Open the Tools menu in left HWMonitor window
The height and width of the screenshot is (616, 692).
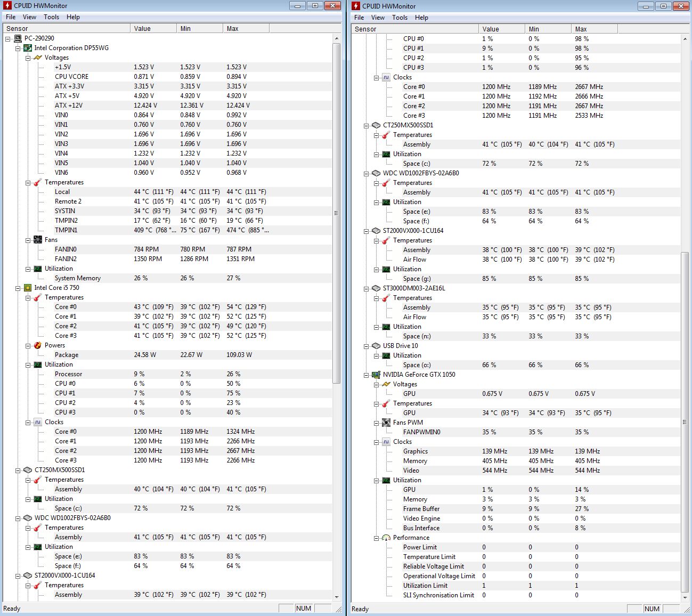pyautogui.click(x=52, y=17)
